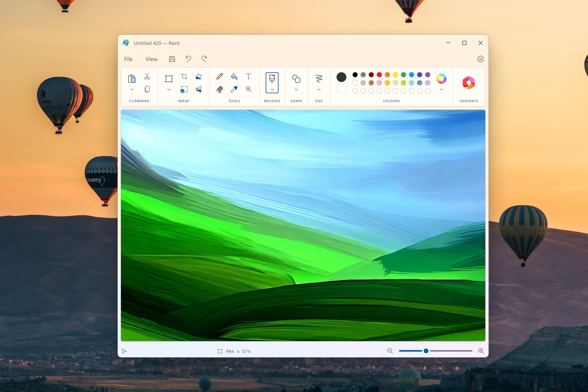Viewport: 588px width, 392px height.
Task: Undo the last action
Action: 188,59
